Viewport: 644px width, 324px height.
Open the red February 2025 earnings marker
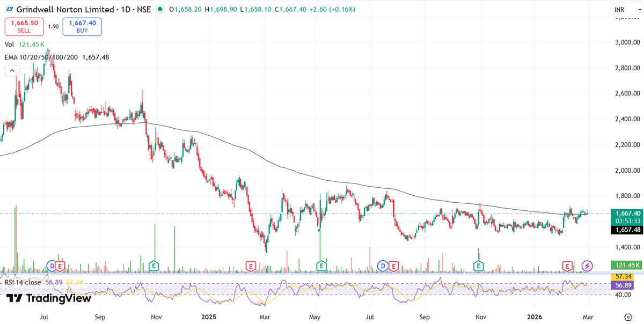tap(250, 266)
